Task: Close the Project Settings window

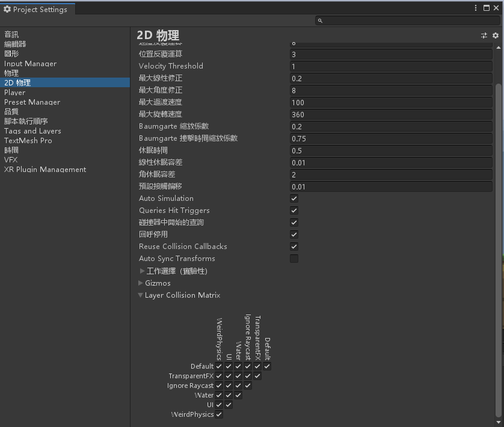Action: click(x=497, y=8)
